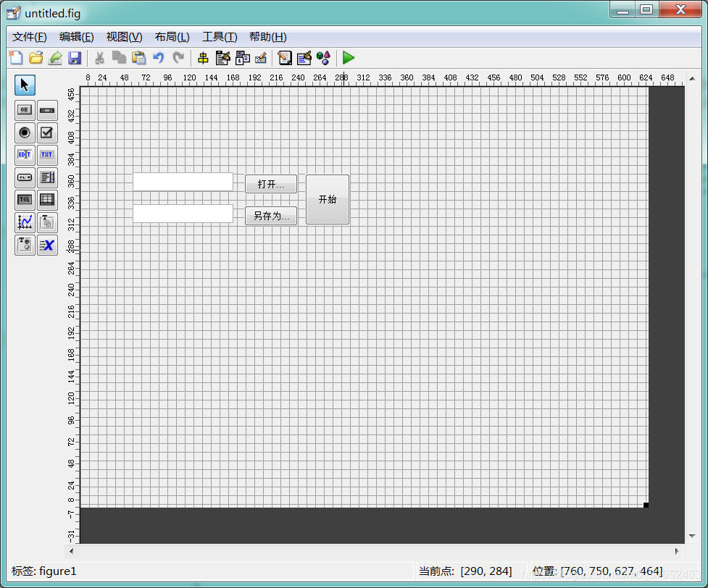Click the Copy icon in the toolbar
The image size is (708, 588).
[119, 58]
